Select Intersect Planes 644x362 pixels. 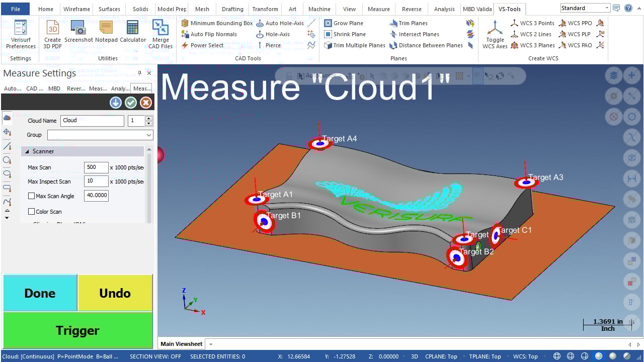pyautogui.click(x=414, y=34)
